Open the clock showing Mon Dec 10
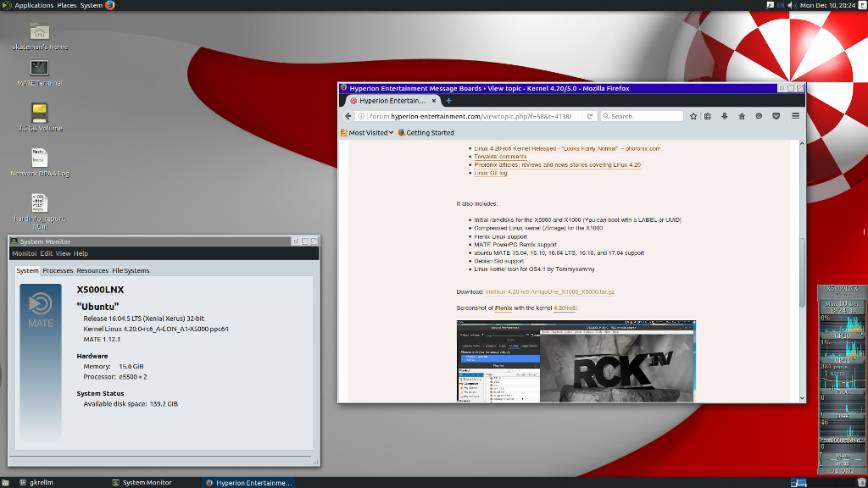Image resolution: width=868 pixels, height=488 pixels. point(827,5)
